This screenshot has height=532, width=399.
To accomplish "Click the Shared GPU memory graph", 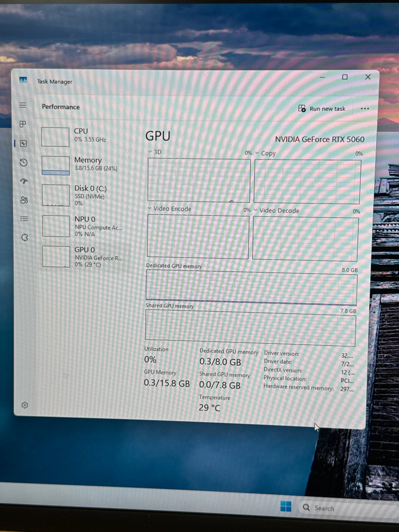I will tap(251, 329).
